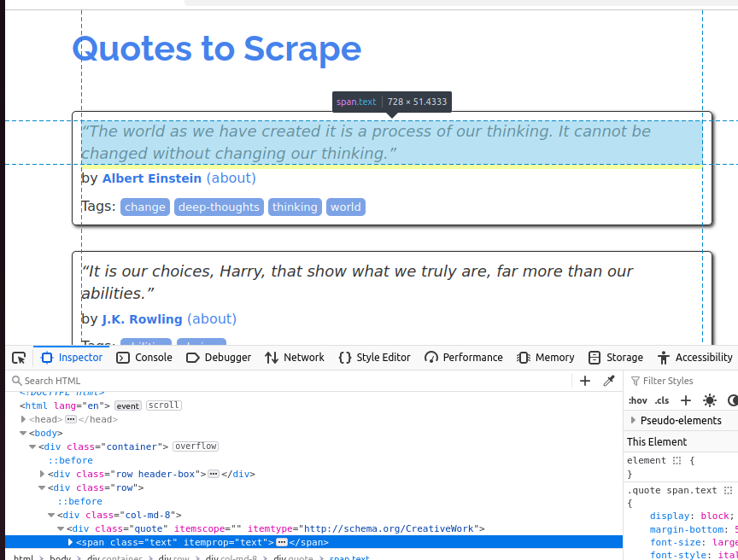
Task: Click the event badge on the html element
Action: click(x=126, y=405)
